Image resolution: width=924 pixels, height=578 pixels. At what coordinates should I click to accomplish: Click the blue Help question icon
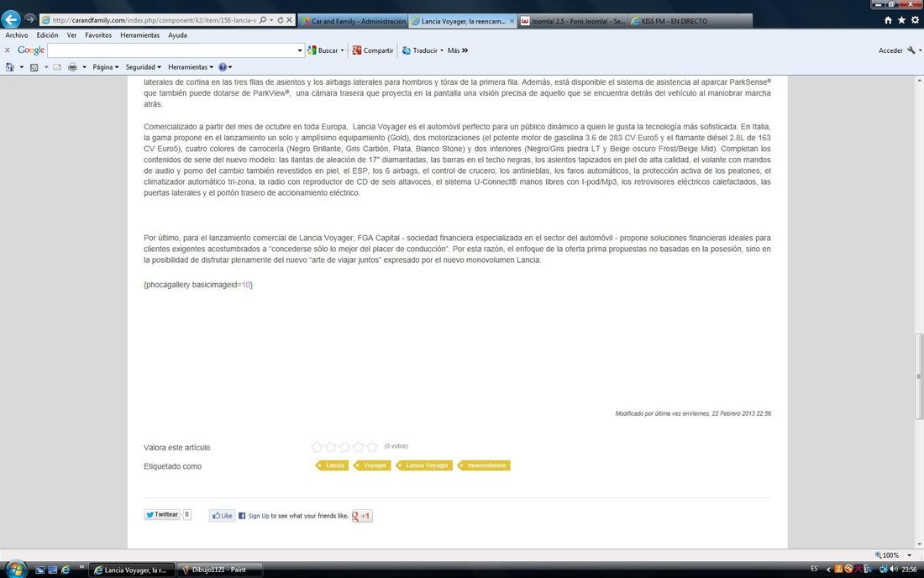coord(222,67)
